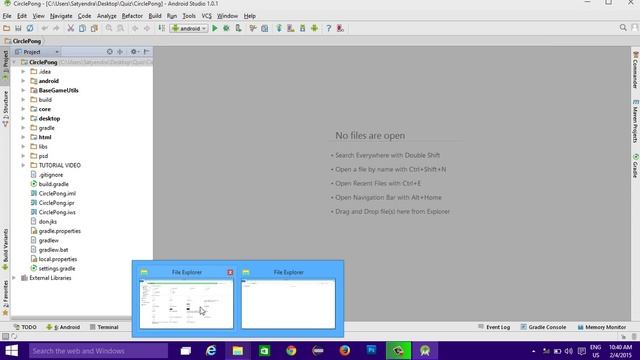Click the Synchronize toolbar icon
The height and width of the screenshot is (360, 640).
30,28
